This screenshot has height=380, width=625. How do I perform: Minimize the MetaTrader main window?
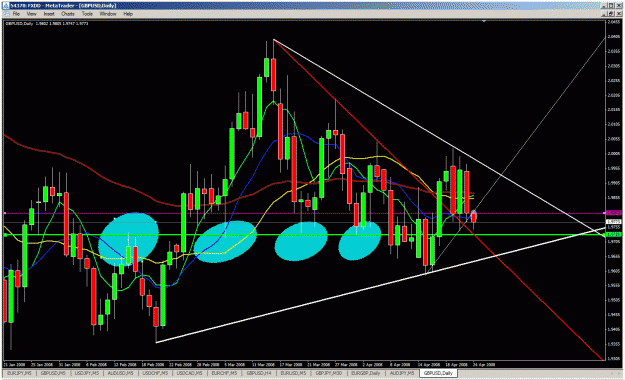605,6
